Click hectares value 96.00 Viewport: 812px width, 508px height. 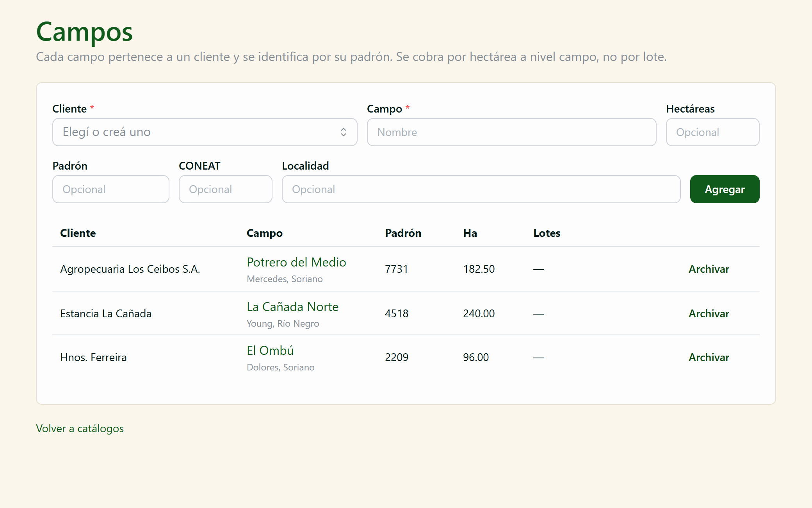click(475, 357)
